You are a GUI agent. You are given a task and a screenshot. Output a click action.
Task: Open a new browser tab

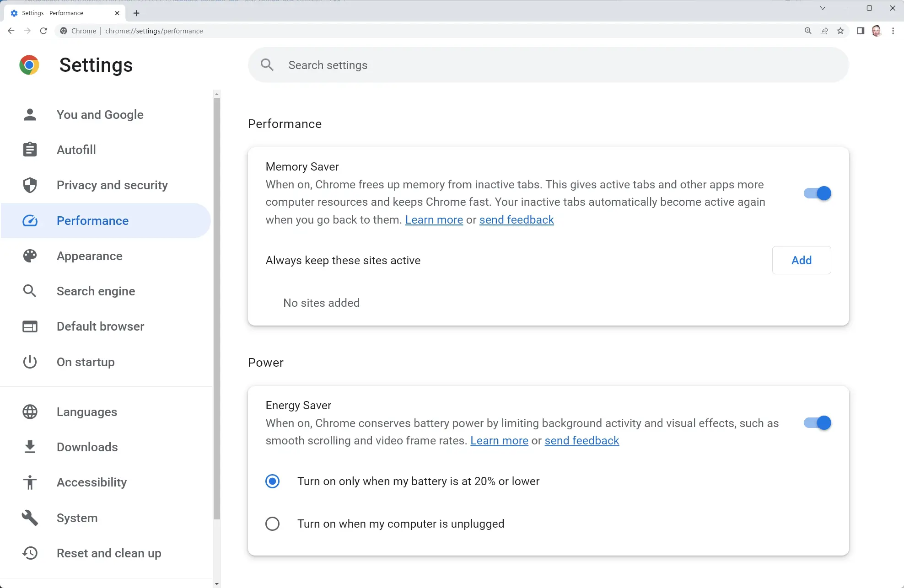(136, 13)
